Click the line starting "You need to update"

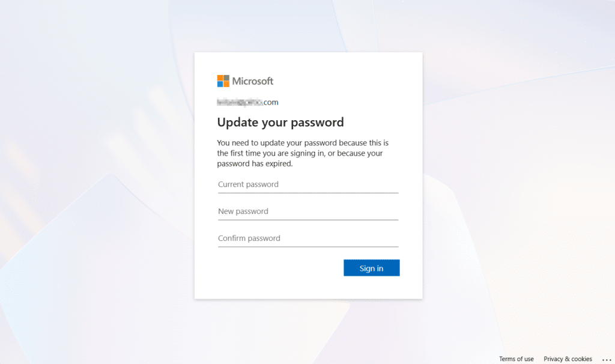(x=303, y=143)
